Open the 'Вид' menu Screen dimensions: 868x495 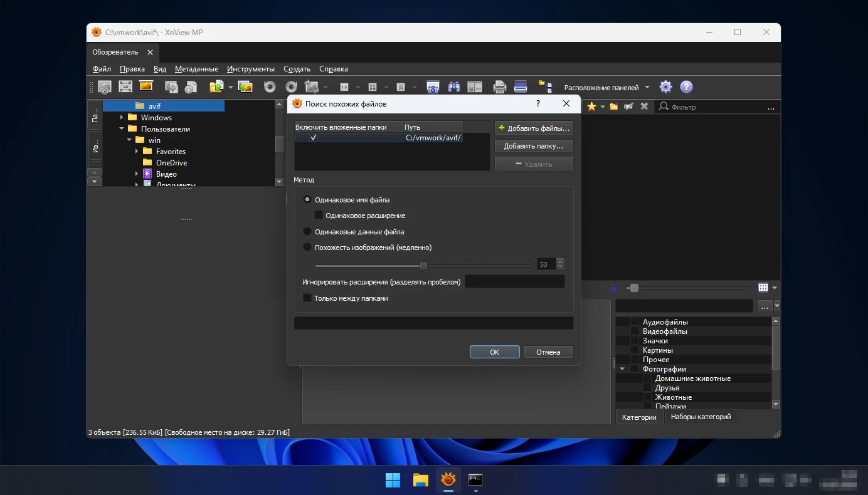[x=160, y=69]
